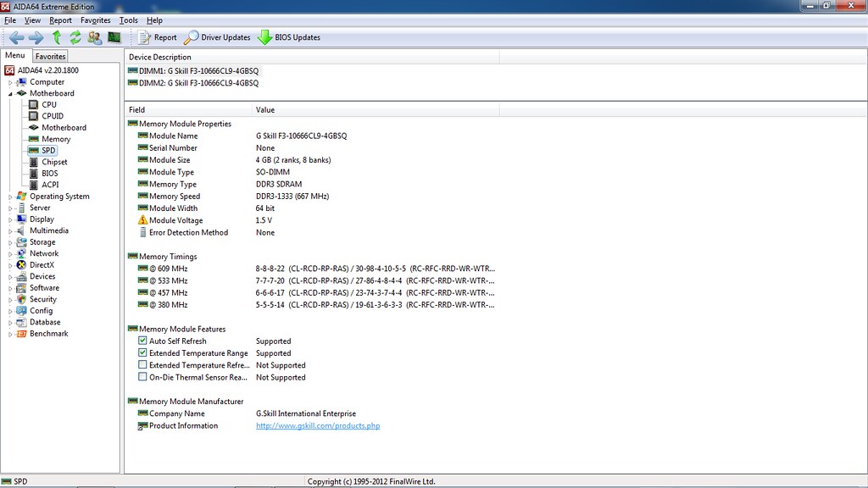Select the Company Name row
This screenshot has height=488, width=868.
(x=247, y=413)
